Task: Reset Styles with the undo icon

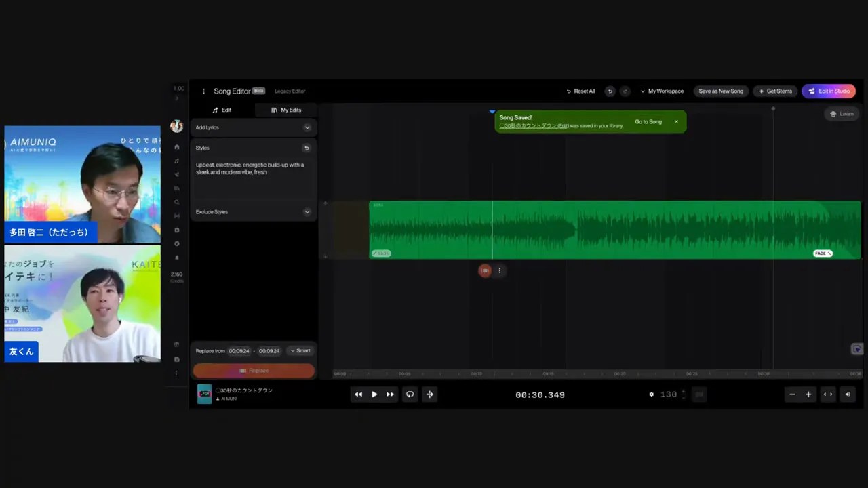Action: pos(307,148)
